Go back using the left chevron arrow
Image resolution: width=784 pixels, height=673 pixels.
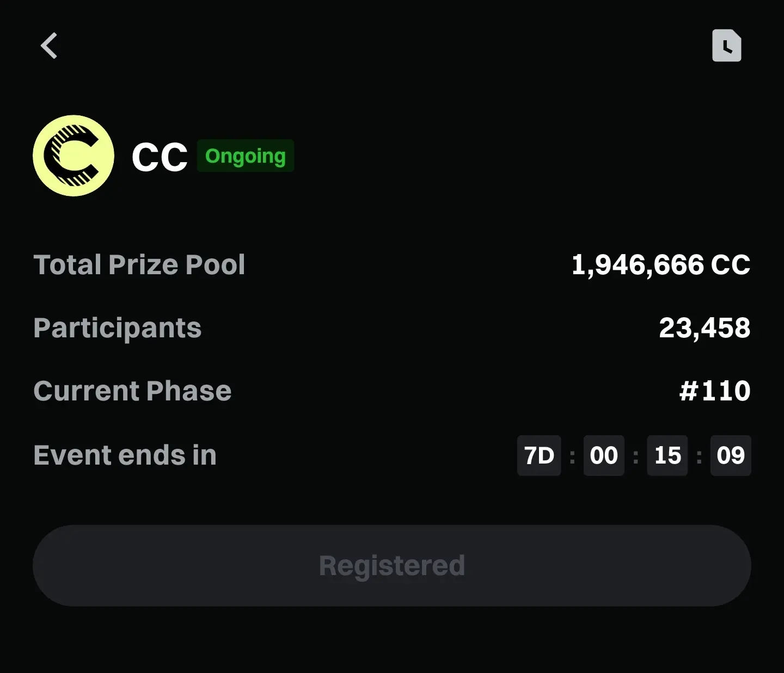point(49,46)
